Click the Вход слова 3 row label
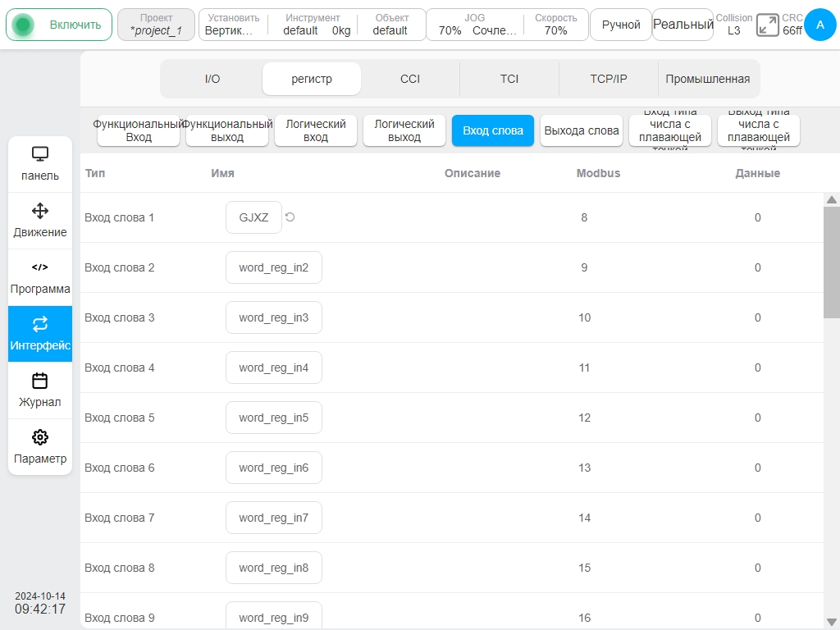 pyautogui.click(x=119, y=317)
